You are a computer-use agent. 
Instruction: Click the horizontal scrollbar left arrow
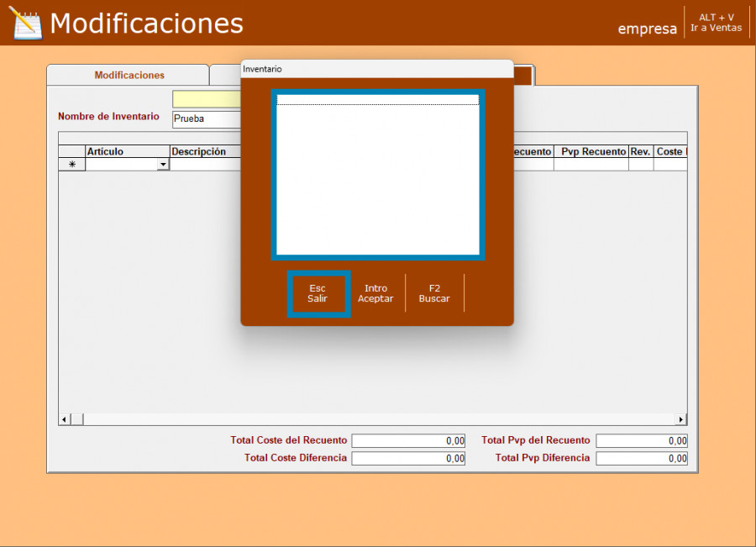64,419
